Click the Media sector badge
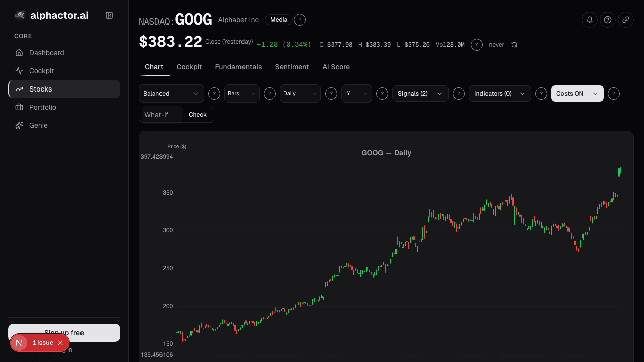Screen dimensions: 644x362 [279, 20]
